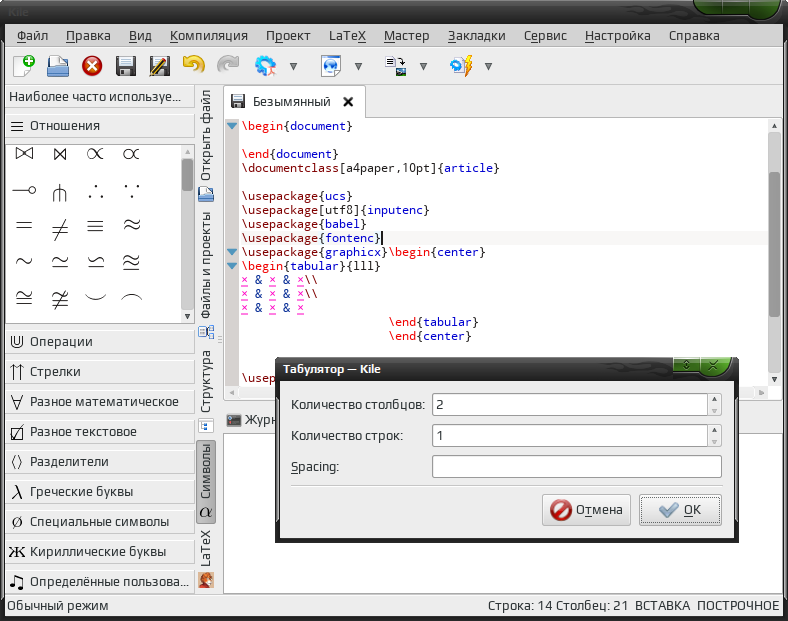
Task: Click the open file sidebar icon
Action: (x=206, y=194)
